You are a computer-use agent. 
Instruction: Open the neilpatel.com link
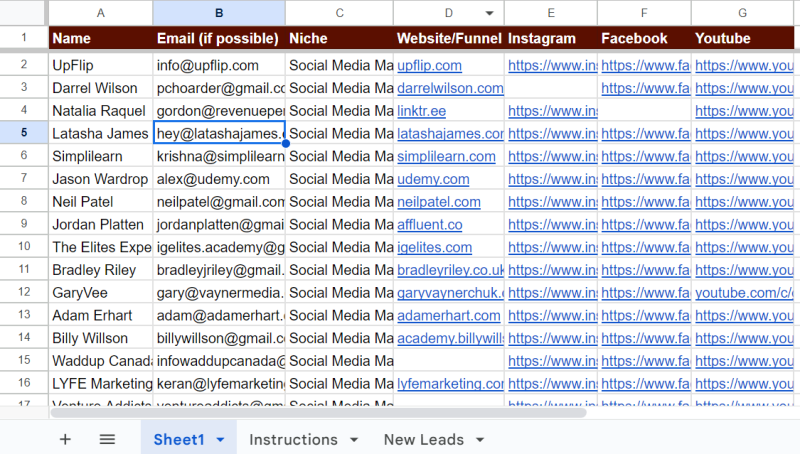click(439, 202)
